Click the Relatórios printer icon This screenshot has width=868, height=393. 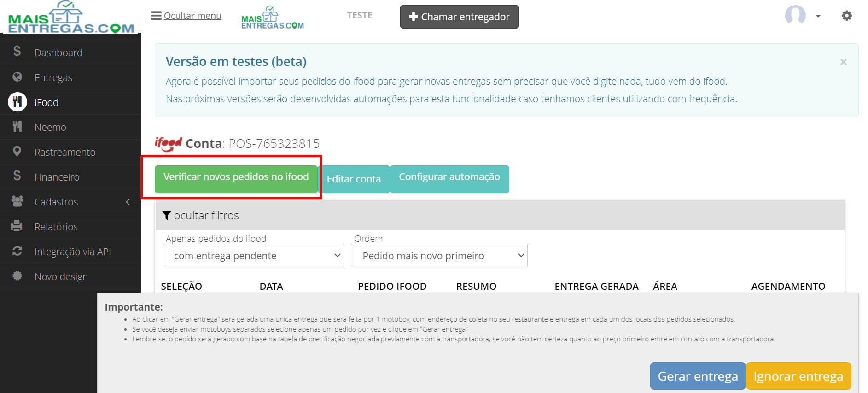17,226
